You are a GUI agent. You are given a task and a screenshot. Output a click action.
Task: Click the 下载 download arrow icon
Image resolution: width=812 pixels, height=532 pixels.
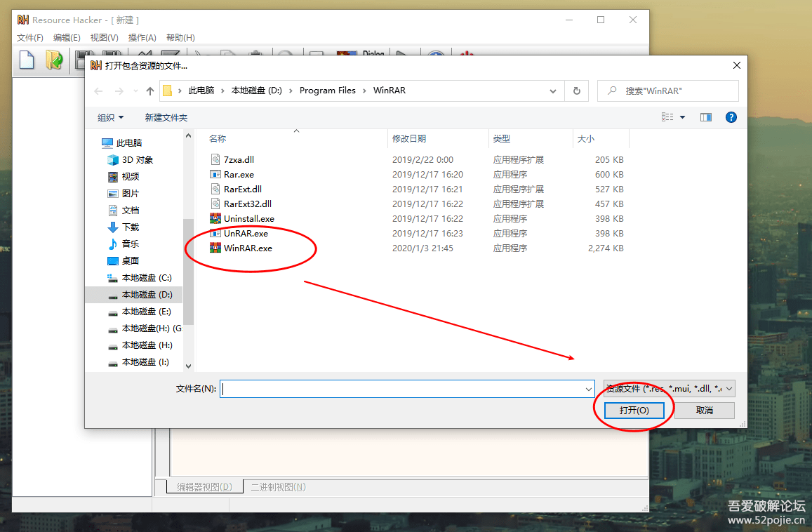point(113,227)
